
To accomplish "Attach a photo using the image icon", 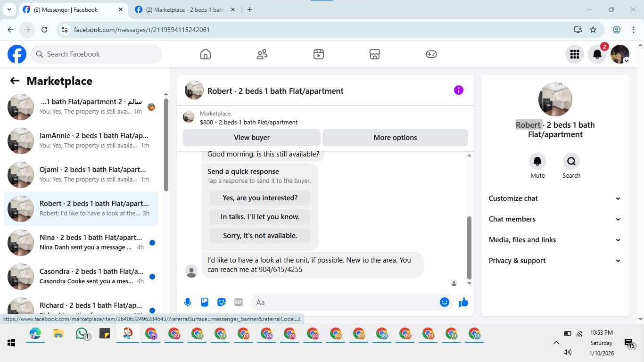I will click(205, 302).
